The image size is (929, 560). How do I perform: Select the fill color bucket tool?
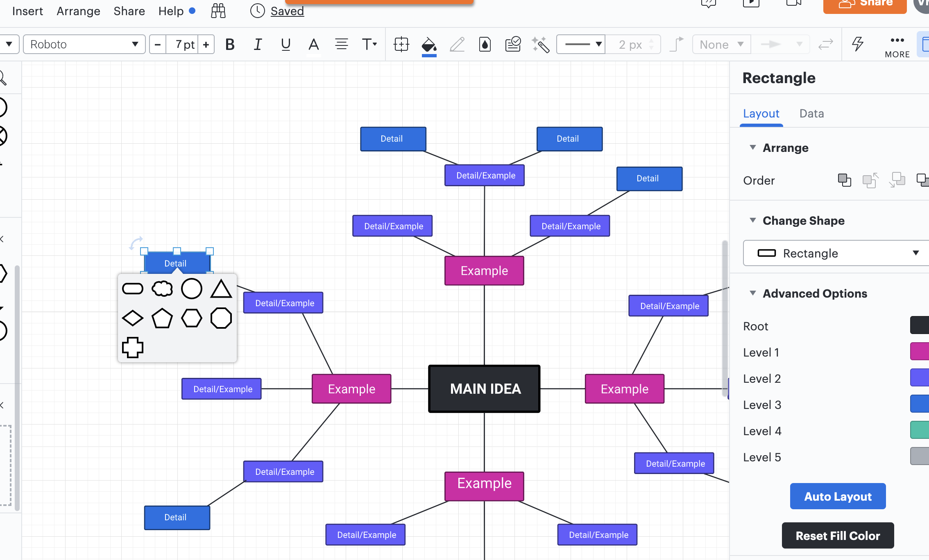pyautogui.click(x=428, y=44)
